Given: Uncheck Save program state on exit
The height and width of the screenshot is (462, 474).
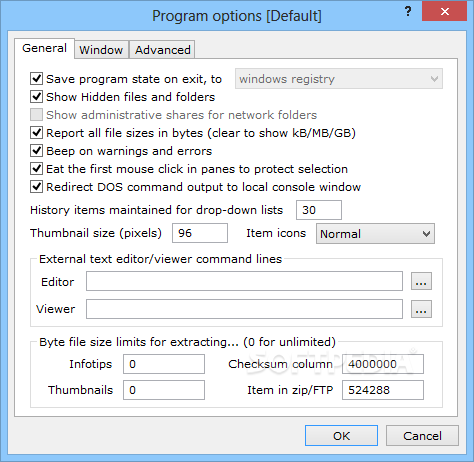Looking at the screenshot, I should click(36, 79).
